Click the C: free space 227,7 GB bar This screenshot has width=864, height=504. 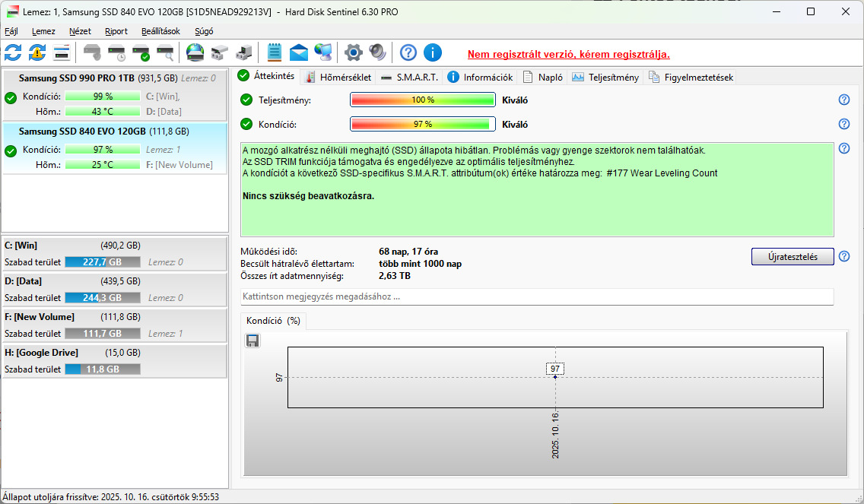(103, 262)
